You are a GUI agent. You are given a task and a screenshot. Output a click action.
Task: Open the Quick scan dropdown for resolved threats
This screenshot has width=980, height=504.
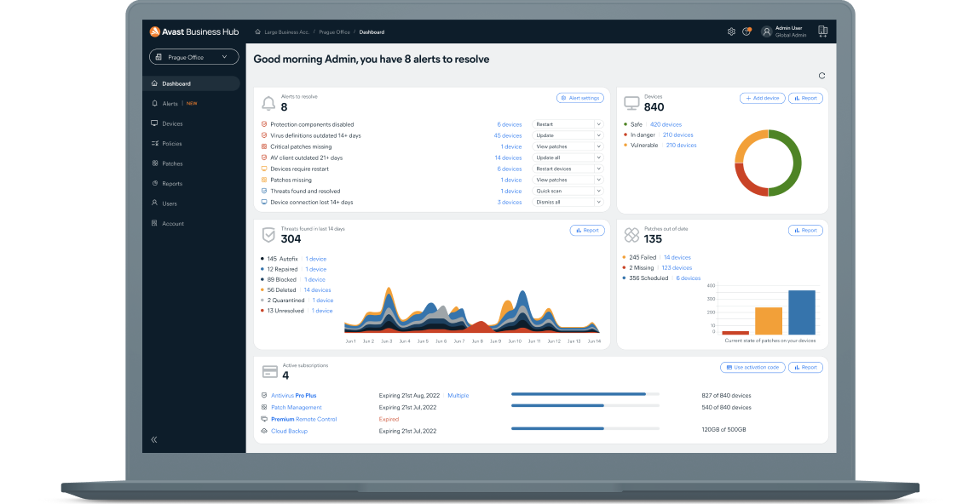[568, 191]
